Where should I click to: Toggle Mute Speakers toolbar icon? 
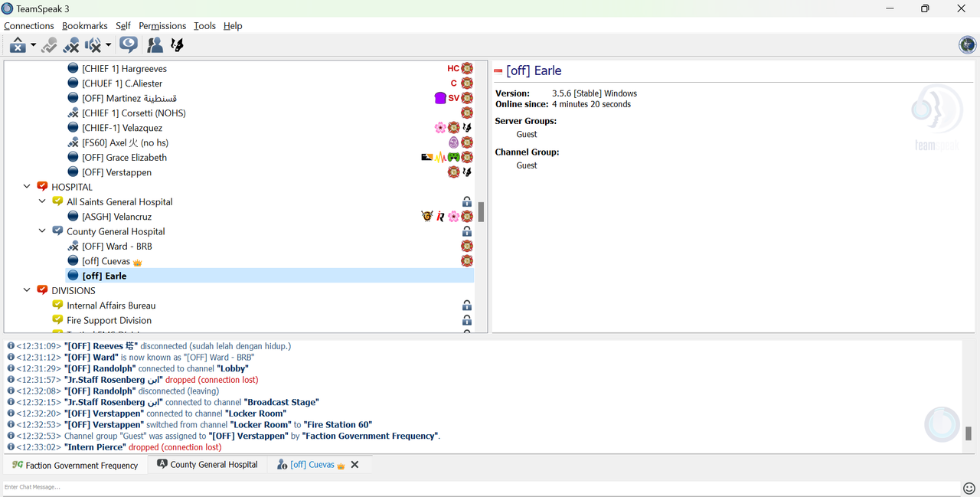(x=93, y=45)
